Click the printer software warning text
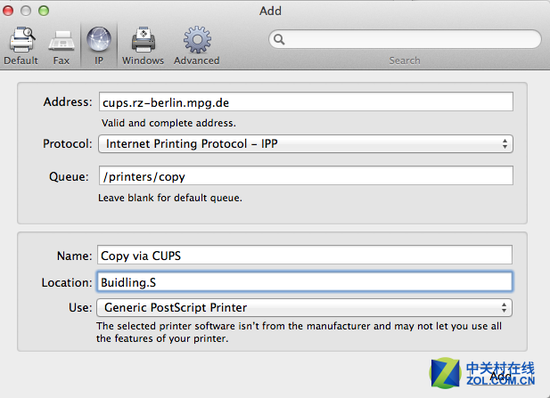Viewport: 550px width, 398px height. click(x=299, y=332)
